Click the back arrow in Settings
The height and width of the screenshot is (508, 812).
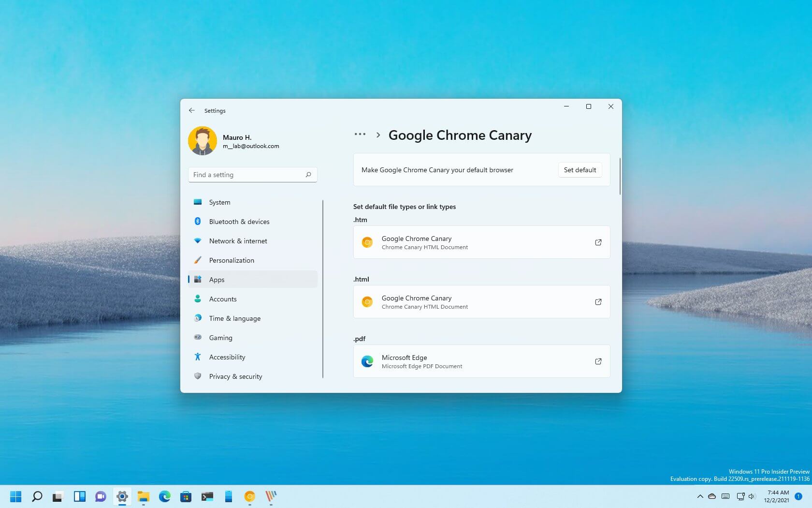[192, 111]
